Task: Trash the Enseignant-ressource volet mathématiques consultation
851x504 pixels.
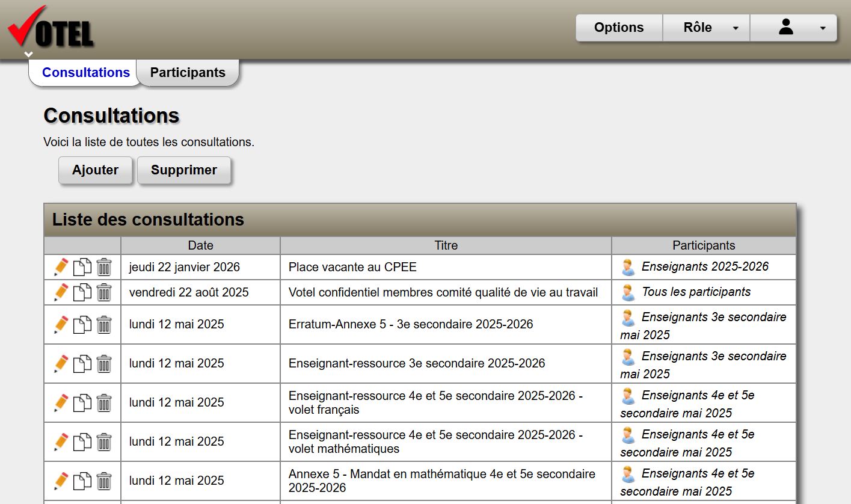Action: (104, 442)
